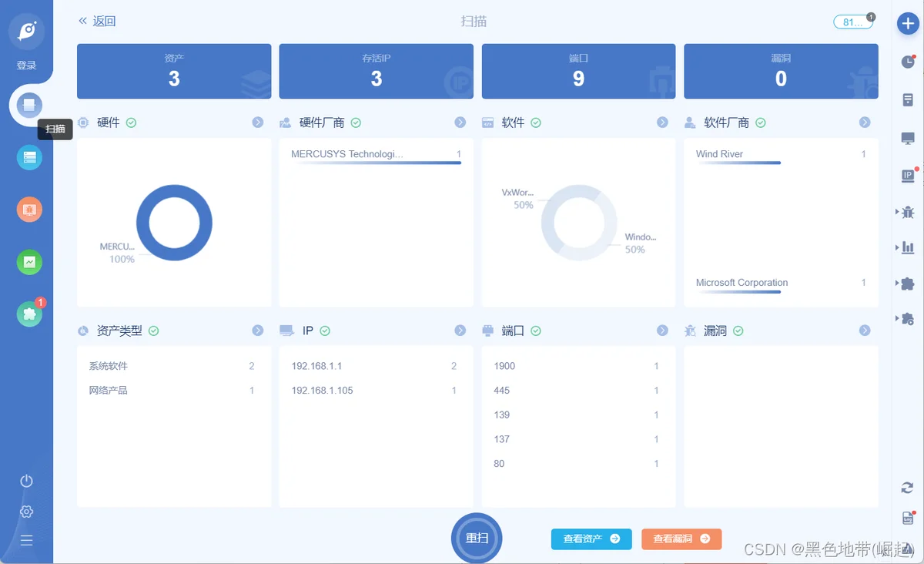Open the bar chart statistics icon
Image resolution: width=924 pixels, height=564 pixels.
[x=908, y=247]
